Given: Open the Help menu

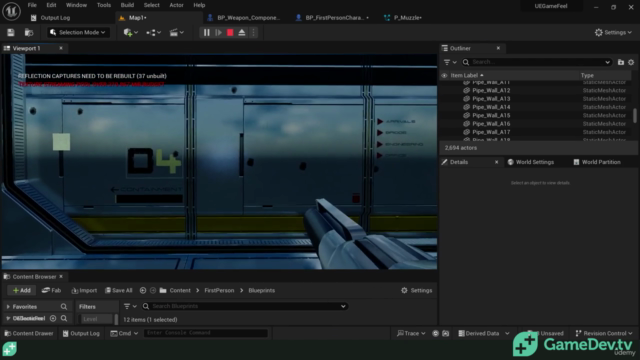Looking at the screenshot, I should pos(199,5).
